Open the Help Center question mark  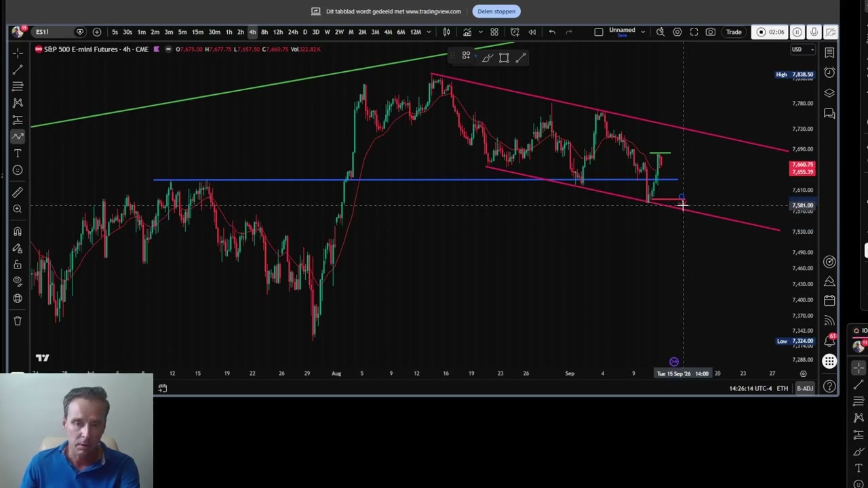point(829,386)
